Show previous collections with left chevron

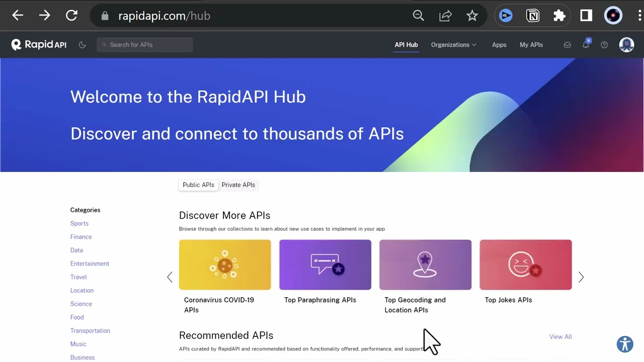pyautogui.click(x=170, y=277)
